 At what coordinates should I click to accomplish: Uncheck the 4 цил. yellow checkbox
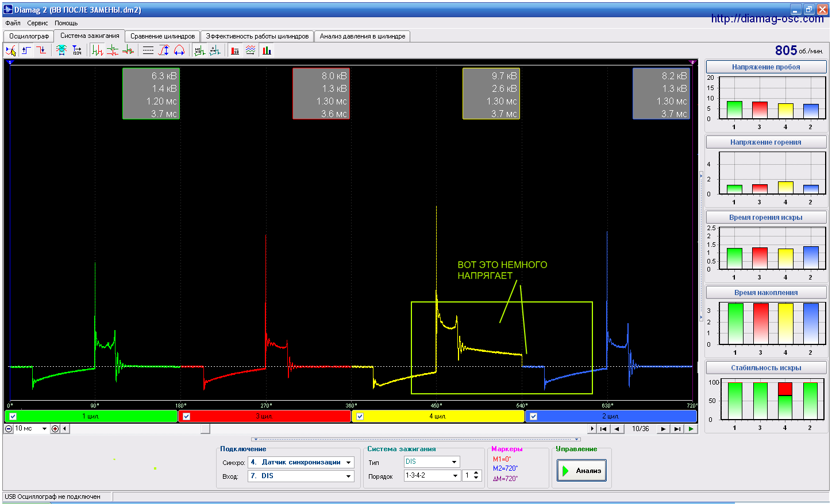click(x=360, y=416)
